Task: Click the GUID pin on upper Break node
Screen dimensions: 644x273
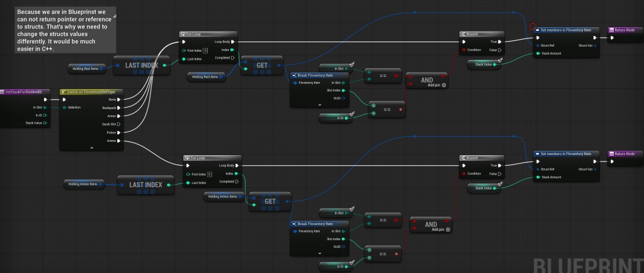Action: (x=343, y=98)
